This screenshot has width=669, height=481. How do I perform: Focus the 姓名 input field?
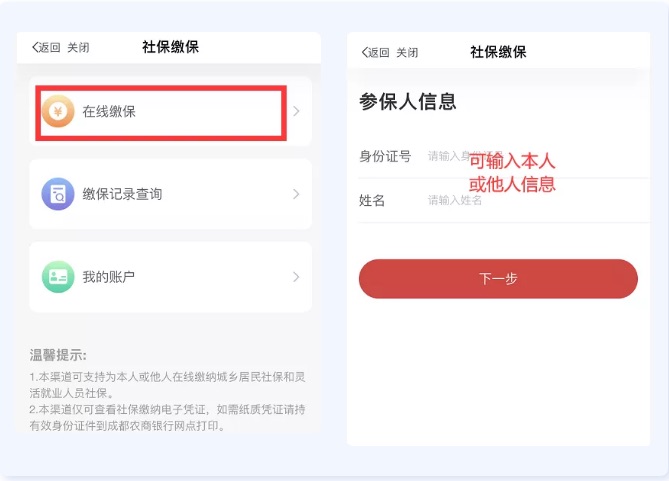(x=538, y=200)
